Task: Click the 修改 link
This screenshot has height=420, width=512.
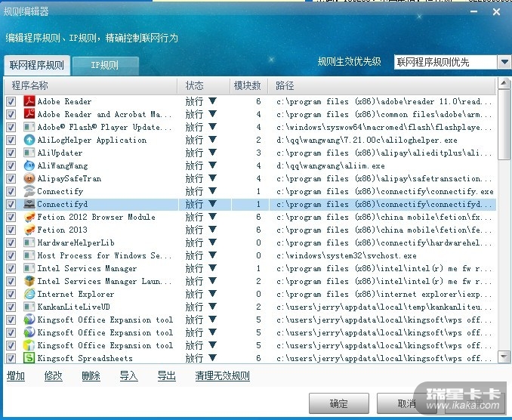Action: click(x=53, y=376)
